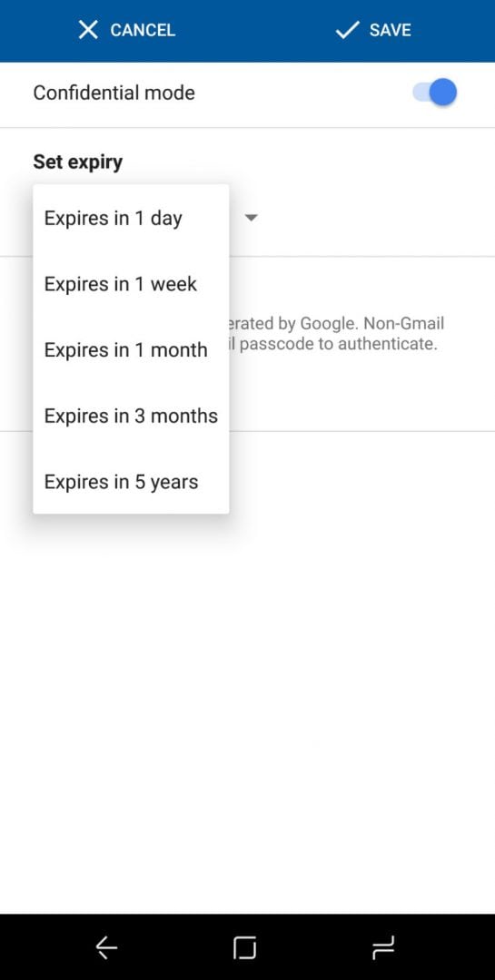The height and width of the screenshot is (980, 495).
Task: Tap the blue header bar between Cancel and Save
Action: [255, 30]
